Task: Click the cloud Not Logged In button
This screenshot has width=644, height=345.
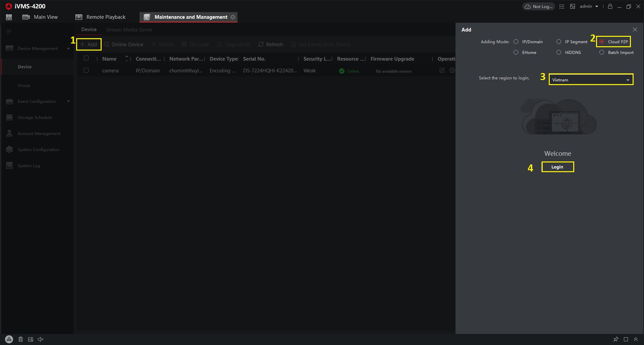Action: (x=538, y=6)
